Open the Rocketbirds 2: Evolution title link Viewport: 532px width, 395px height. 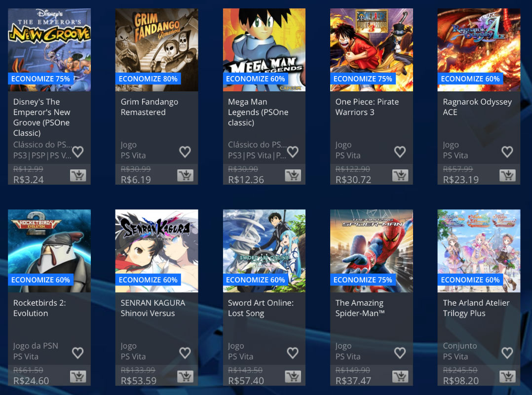39,308
